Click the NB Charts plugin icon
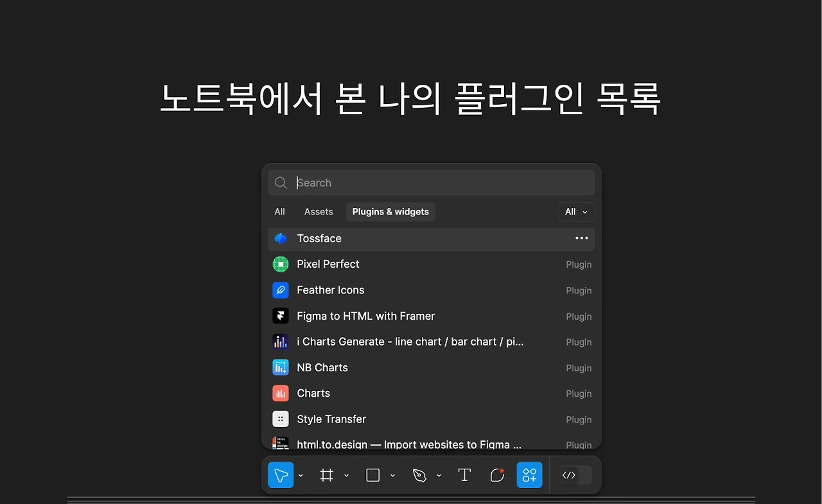Screen dimensions: 822x504 tap(281, 367)
